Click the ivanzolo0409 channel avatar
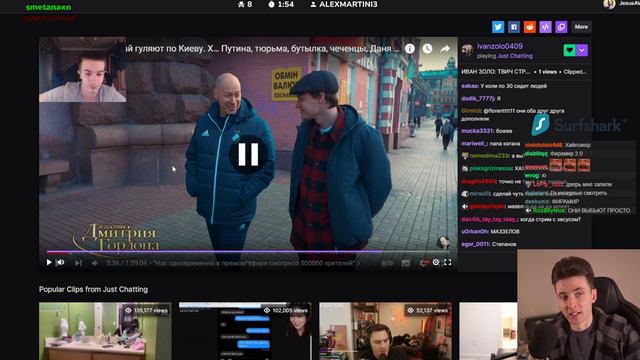 (x=467, y=50)
